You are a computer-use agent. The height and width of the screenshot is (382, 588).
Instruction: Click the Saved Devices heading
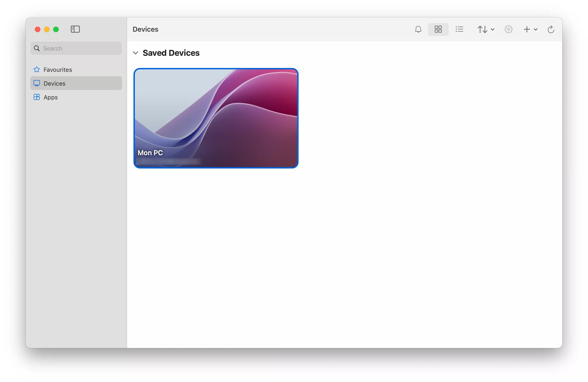171,53
